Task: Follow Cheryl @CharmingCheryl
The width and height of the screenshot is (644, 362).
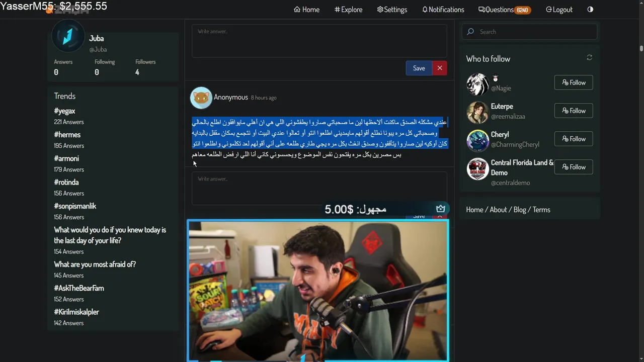Action: (574, 139)
